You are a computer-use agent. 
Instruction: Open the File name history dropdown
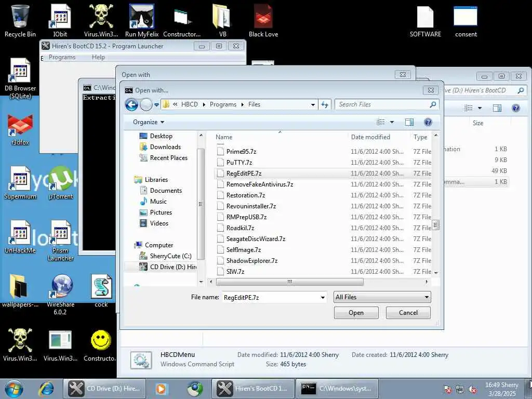click(x=322, y=298)
